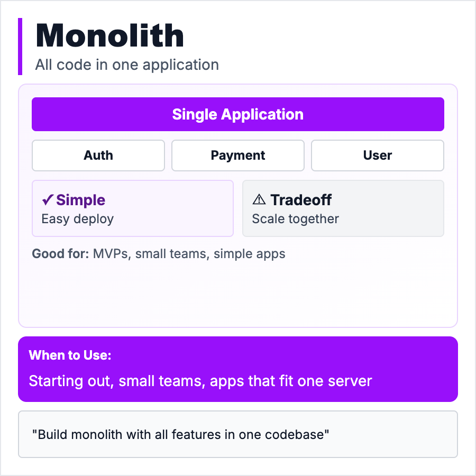
Task: Select the Single Application banner
Action: point(238,114)
